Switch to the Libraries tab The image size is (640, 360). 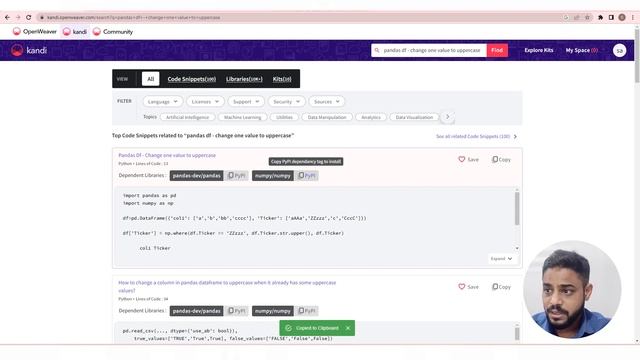click(x=244, y=79)
